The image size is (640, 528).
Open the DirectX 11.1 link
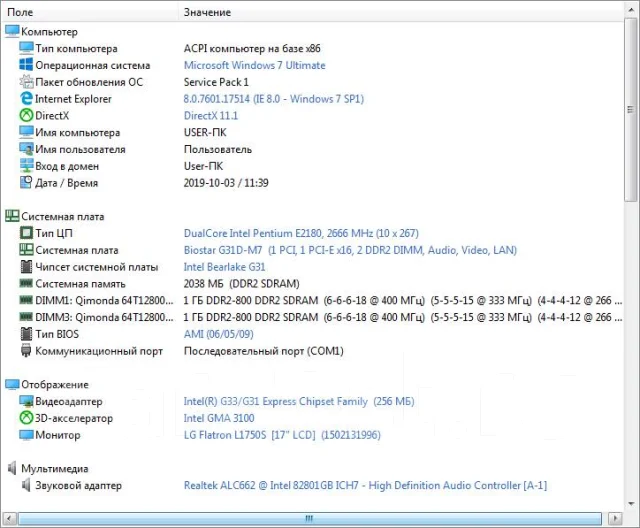(211, 115)
